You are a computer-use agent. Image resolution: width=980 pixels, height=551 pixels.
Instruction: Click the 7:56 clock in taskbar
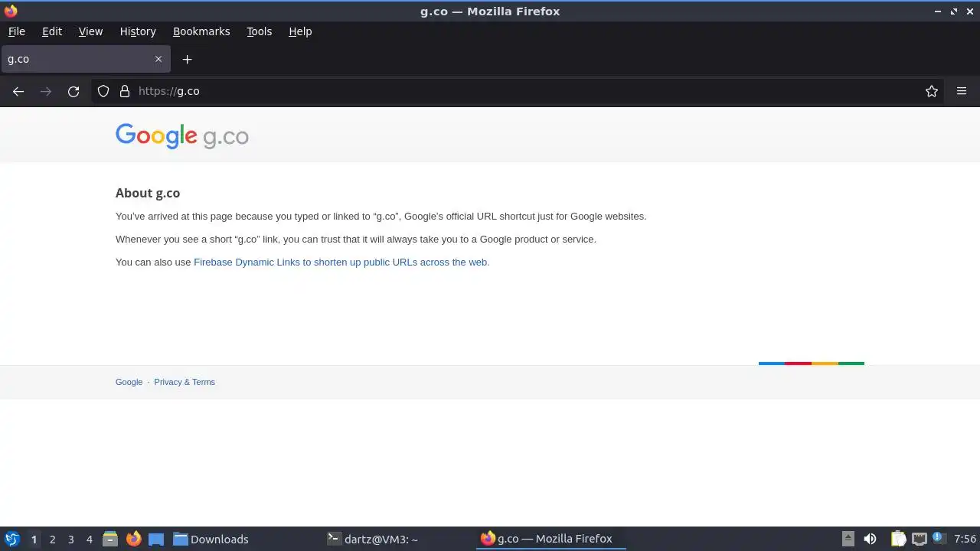tap(965, 539)
